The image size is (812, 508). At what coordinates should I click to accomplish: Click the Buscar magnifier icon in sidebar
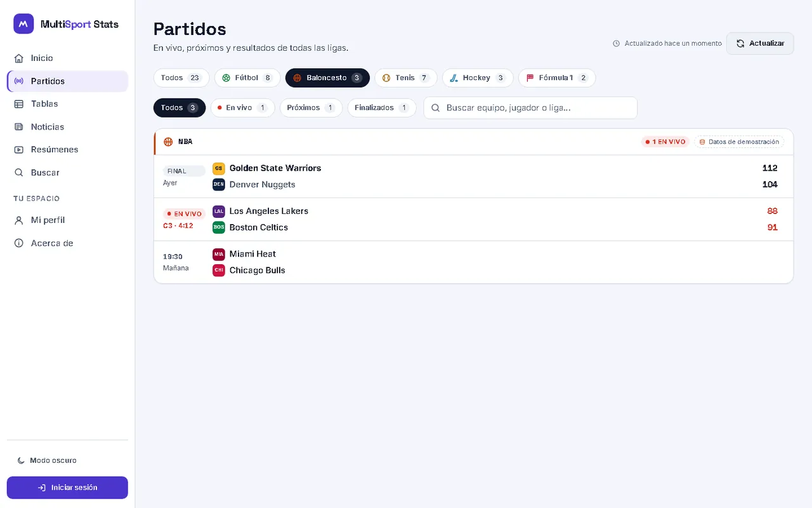[x=19, y=172]
